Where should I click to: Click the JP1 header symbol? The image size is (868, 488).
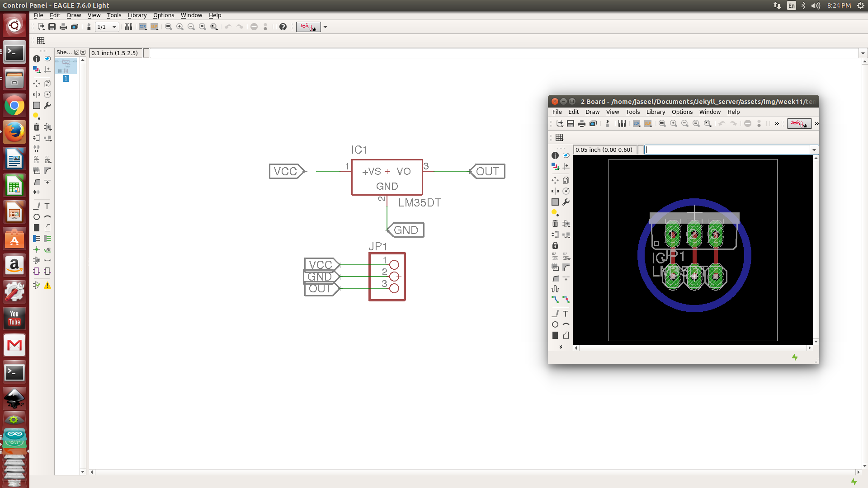pos(387,277)
